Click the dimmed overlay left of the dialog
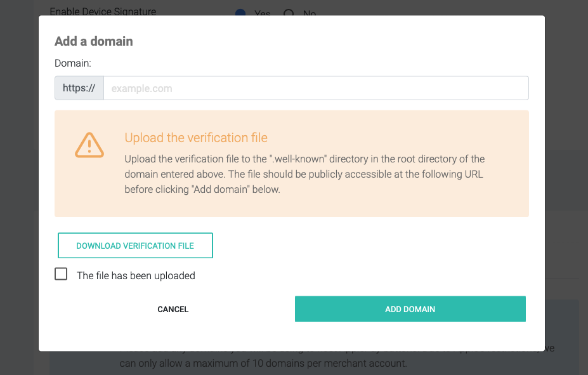588x375 pixels. coord(19,190)
